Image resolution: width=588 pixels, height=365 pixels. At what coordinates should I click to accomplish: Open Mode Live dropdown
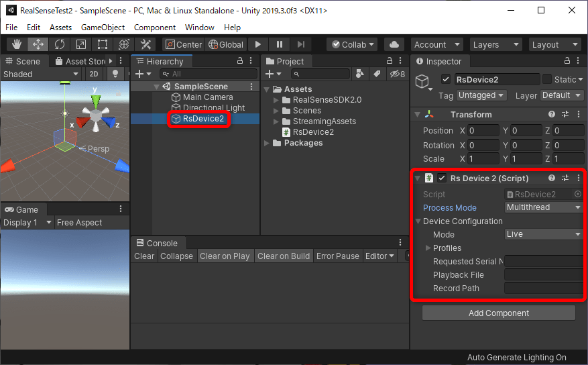click(543, 234)
